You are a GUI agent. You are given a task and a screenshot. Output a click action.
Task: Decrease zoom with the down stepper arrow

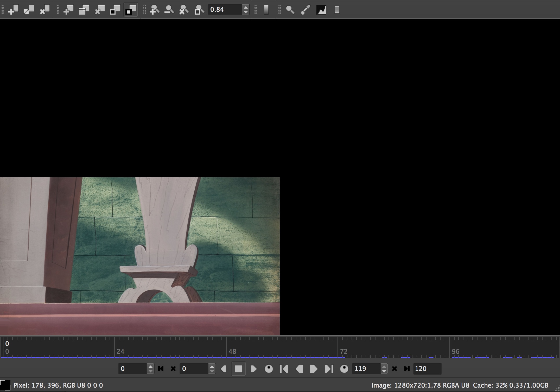tap(246, 12)
